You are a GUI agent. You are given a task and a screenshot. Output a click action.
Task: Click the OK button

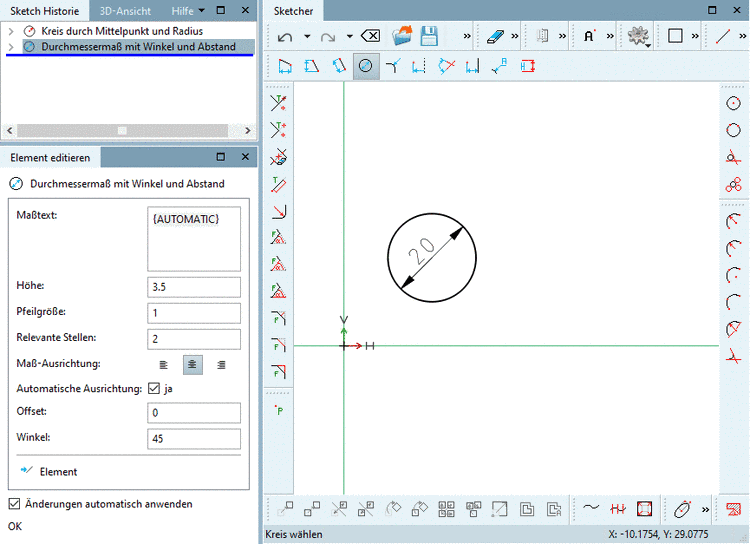(x=15, y=526)
